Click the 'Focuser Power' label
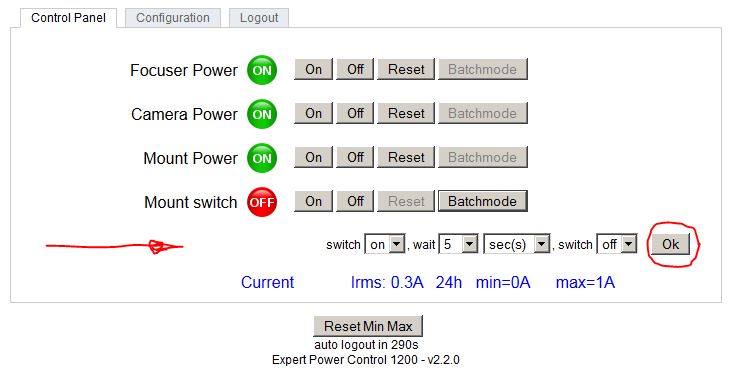 pyautogui.click(x=184, y=70)
